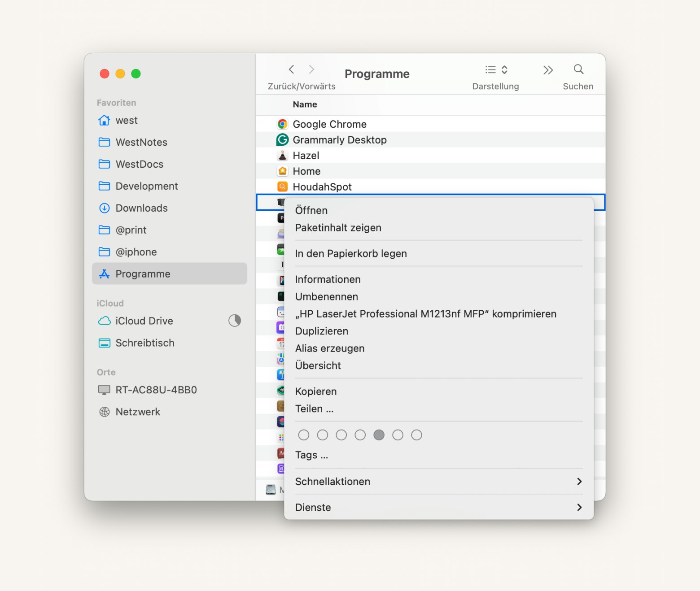Open the Darstellung list view control
This screenshot has height=591, width=700.
[496, 70]
